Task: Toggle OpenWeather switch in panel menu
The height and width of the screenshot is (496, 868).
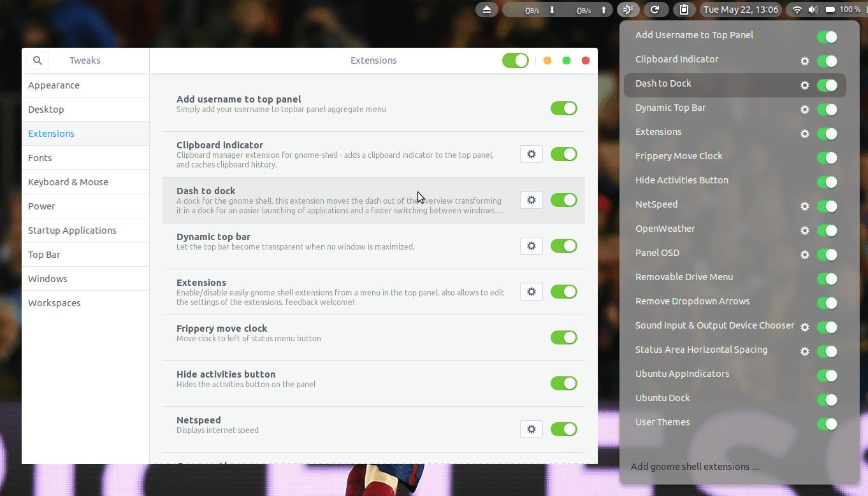Action: 827,230
